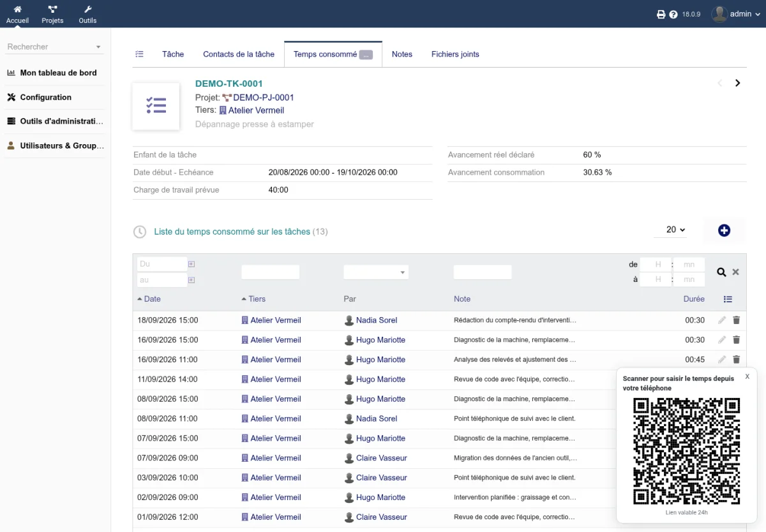
Task: Click the 'à' minutes mn field
Action: 689,279
